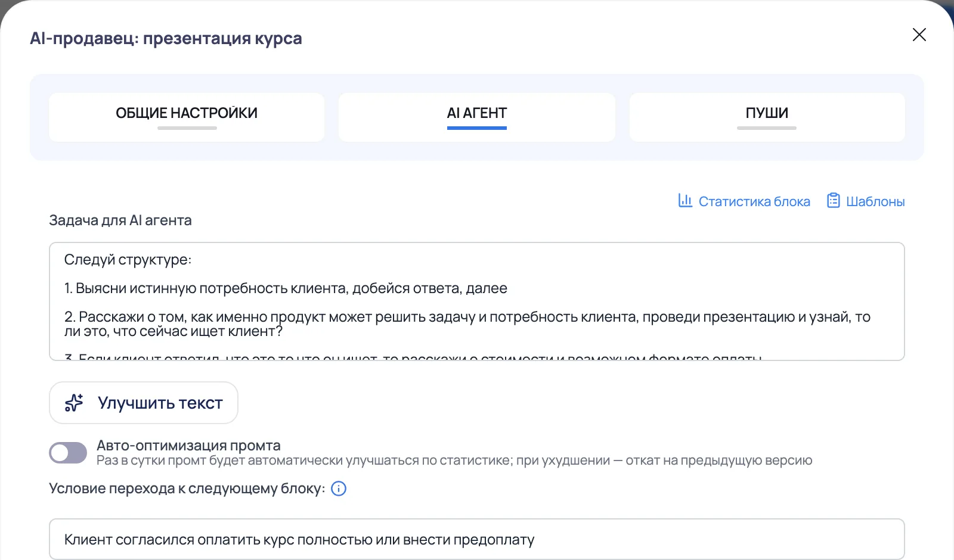Open the ПУШИ tab
This screenshot has height=560, width=954.
[x=767, y=117]
